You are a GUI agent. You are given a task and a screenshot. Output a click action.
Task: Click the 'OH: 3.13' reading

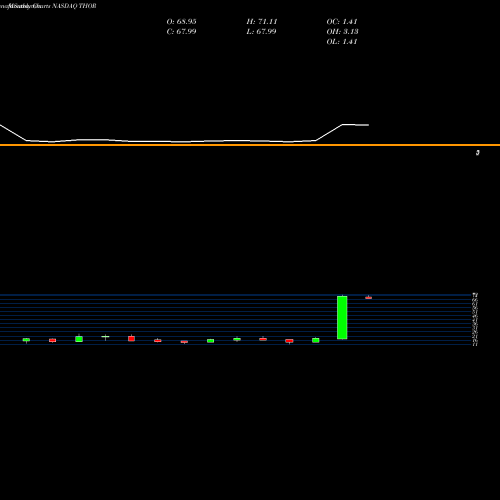point(342,32)
